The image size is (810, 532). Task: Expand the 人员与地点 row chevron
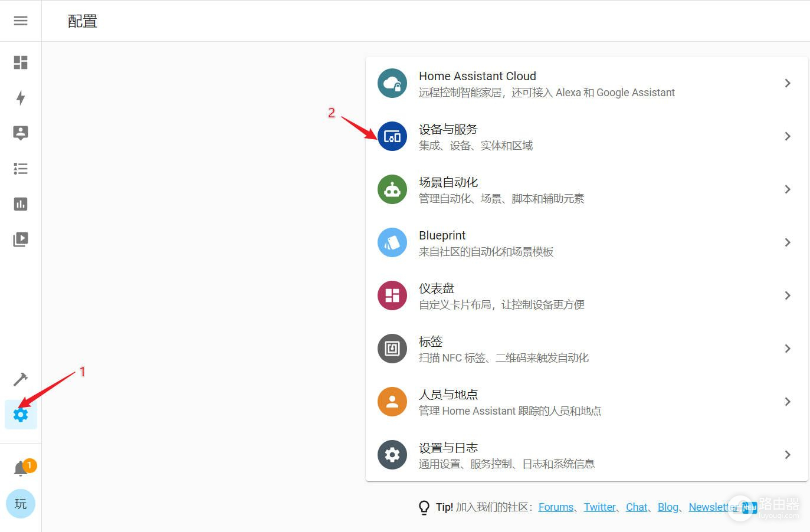788,402
